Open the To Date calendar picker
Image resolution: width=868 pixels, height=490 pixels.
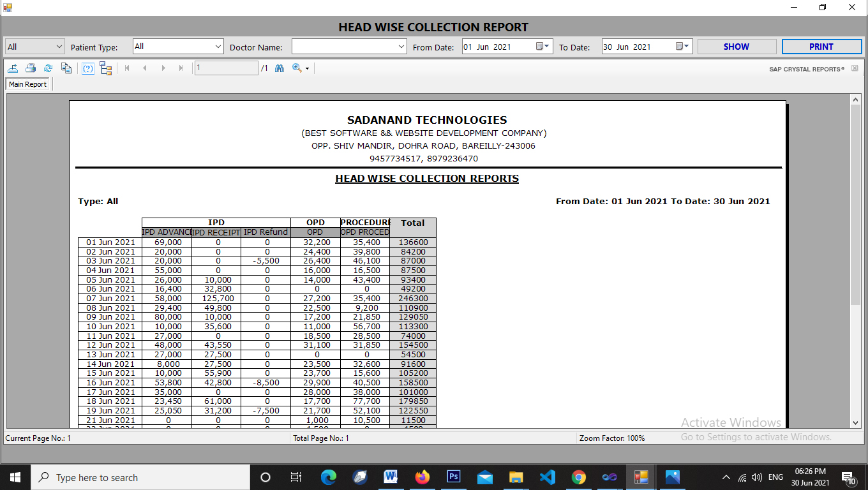pyautogui.click(x=682, y=47)
